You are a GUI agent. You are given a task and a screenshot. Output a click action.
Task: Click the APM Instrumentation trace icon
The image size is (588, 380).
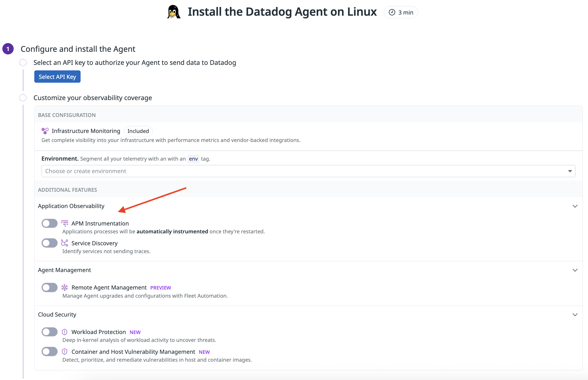[x=65, y=223]
